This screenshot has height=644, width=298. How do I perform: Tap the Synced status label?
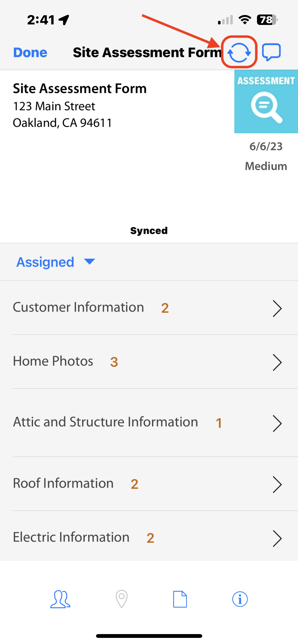pyautogui.click(x=149, y=230)
